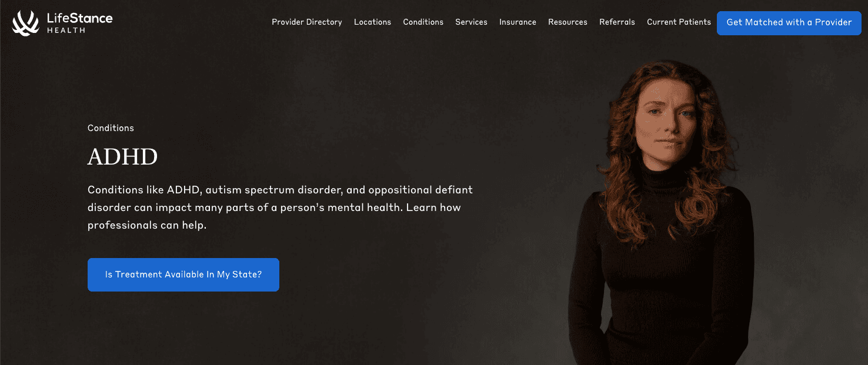Expand the Conditions navigation menu
The image size is (868, 365).
point(423,22)
